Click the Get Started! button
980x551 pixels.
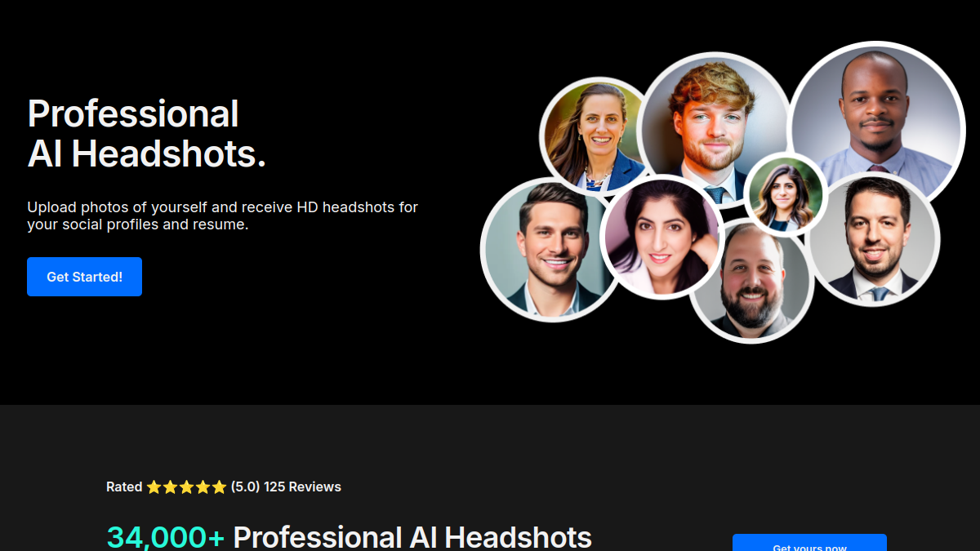click(84, 277)
